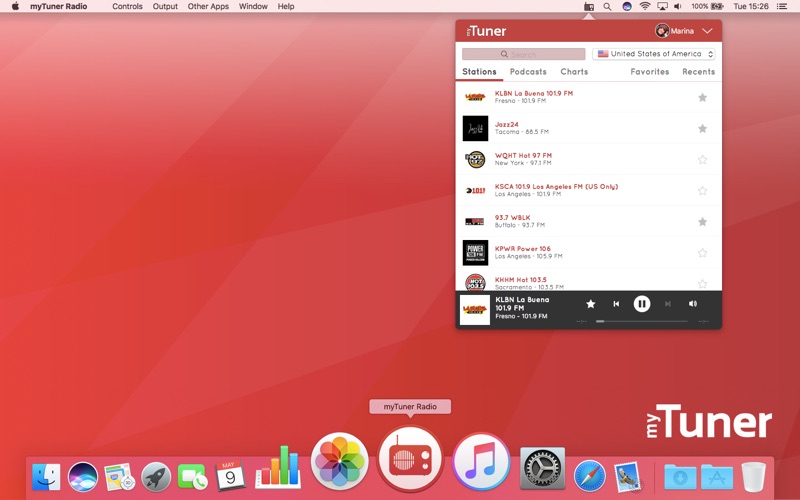Click the Siri menu bar icon
Viewport: 800px width, 500px height.
[627, 6]
